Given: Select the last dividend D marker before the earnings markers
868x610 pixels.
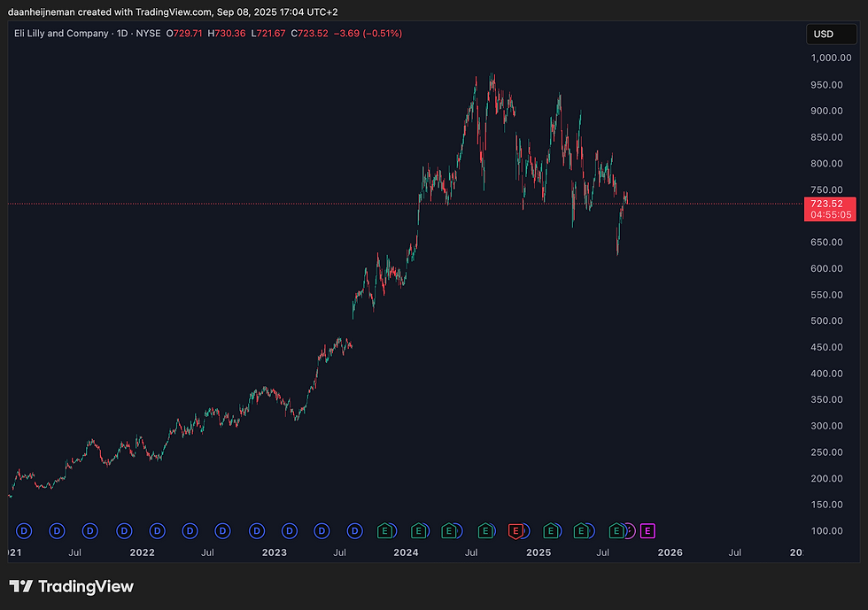Looking at the screenshot, I should click(x=355, y=531).
